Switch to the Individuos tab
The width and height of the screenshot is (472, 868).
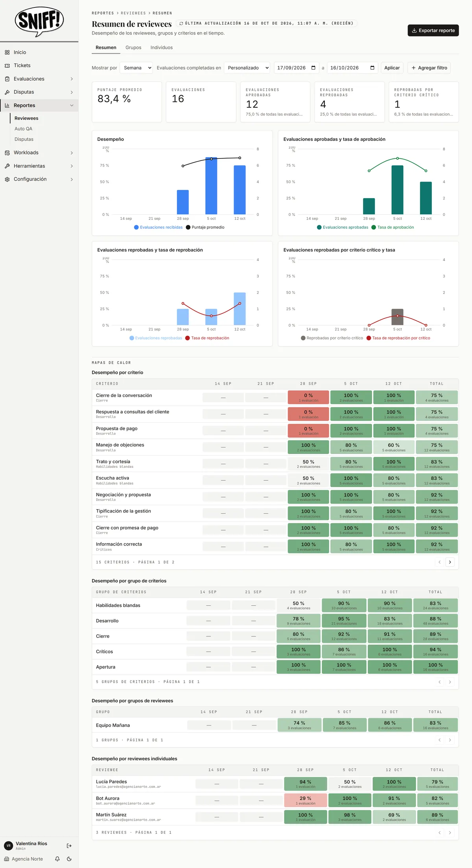pyautogui.click(x=162, y=48)
